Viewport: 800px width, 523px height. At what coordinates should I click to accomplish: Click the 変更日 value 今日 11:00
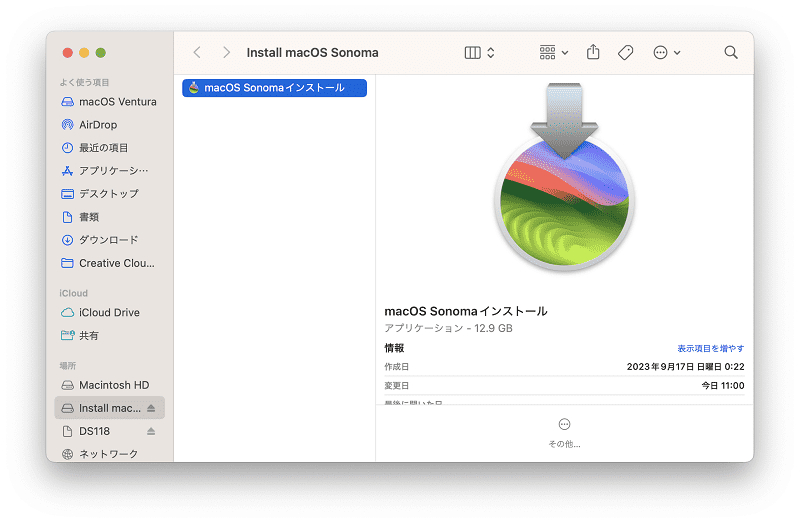(x=722, y=385)
